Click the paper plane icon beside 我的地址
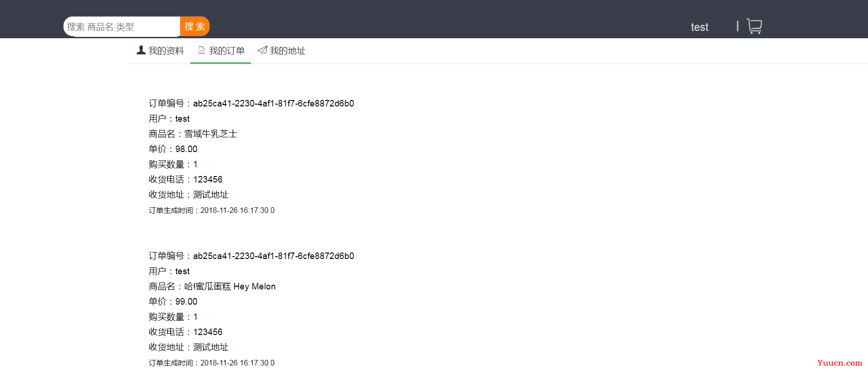Image resolution: width=868 pixels, height=388 pixels. 262,50
